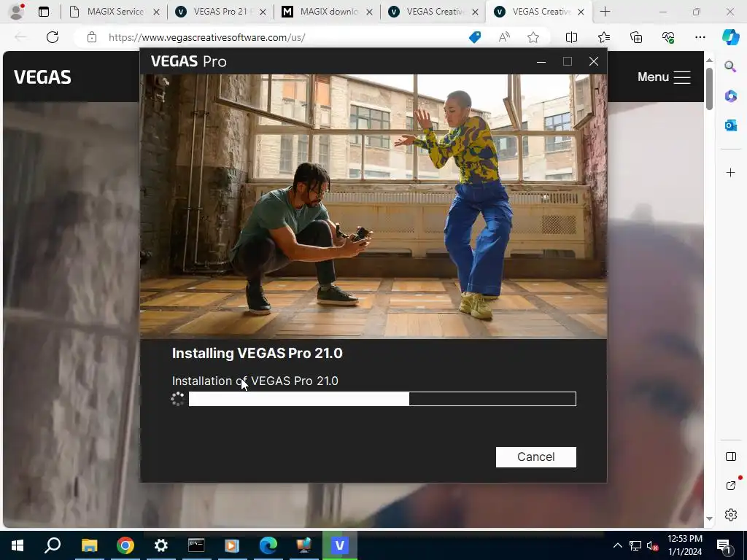The image size is (747, 560).
Task: Open the Favorites list
Action: [603, 37]
